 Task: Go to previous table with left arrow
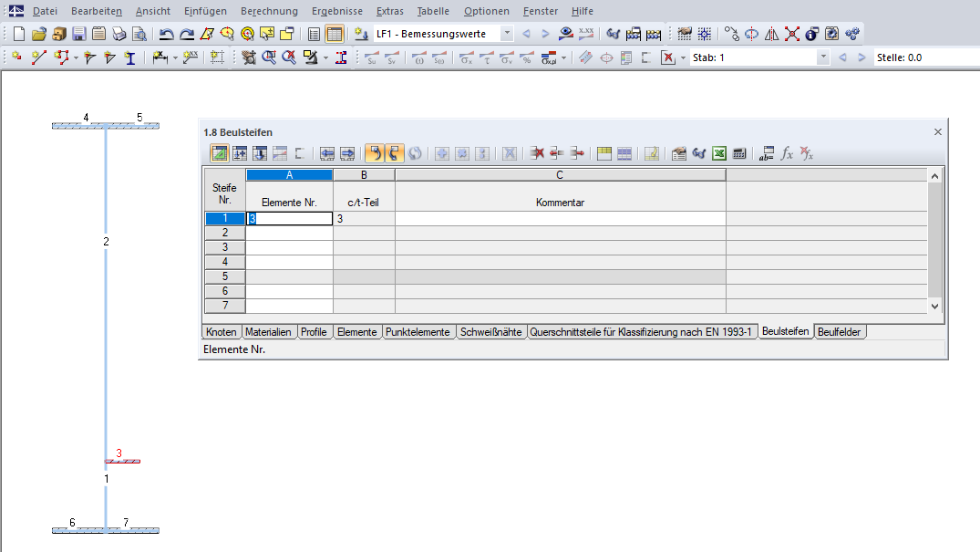[x=327, y=153]
